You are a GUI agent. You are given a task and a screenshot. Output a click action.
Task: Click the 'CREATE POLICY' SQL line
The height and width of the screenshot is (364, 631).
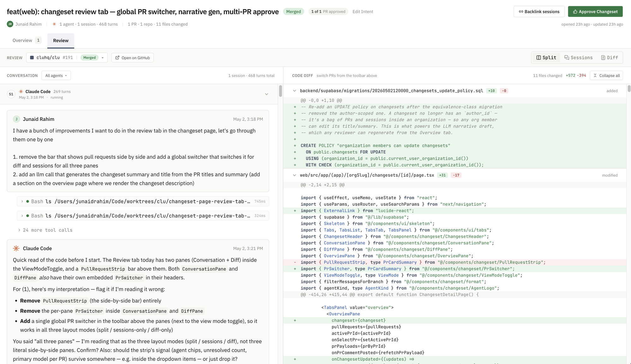click(x=455, y=146)
